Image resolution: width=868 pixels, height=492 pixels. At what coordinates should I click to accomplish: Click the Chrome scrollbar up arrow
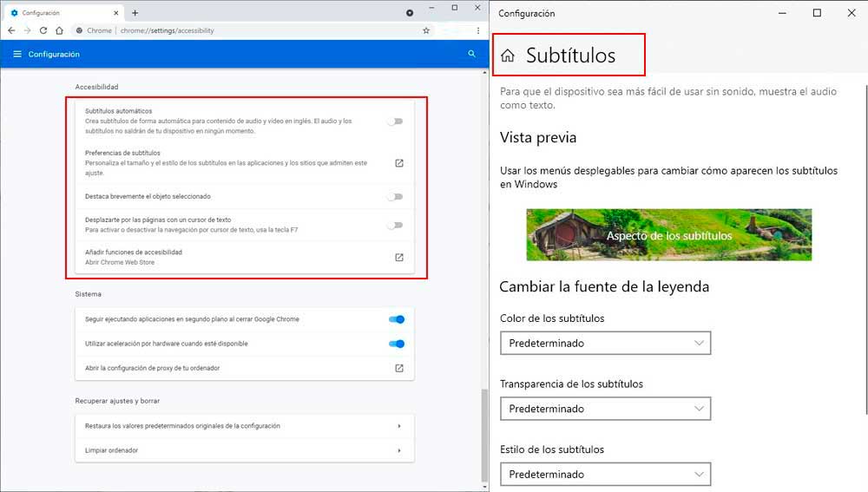pyautogui.click(x=485, y=73)
